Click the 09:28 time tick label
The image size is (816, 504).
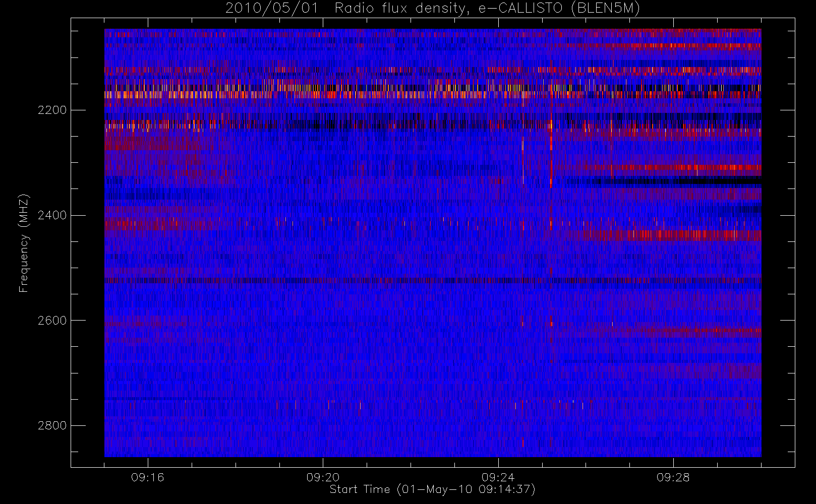pos(673,477)
